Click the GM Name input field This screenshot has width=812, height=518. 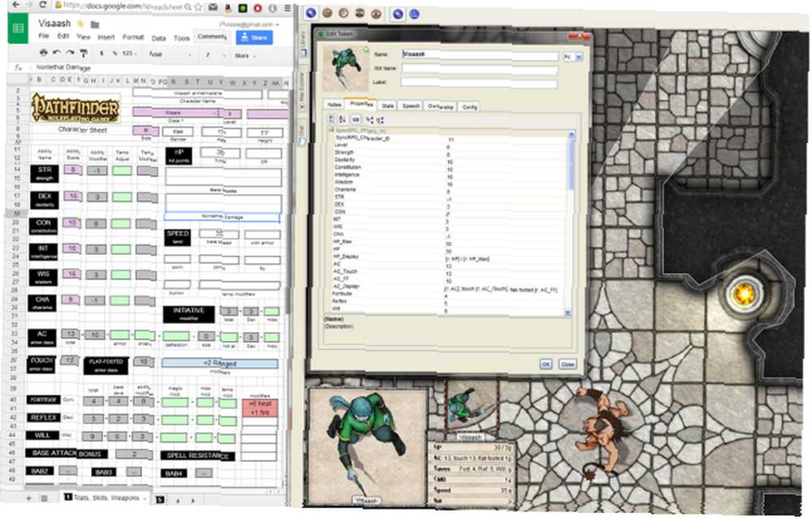click(480, 69)
